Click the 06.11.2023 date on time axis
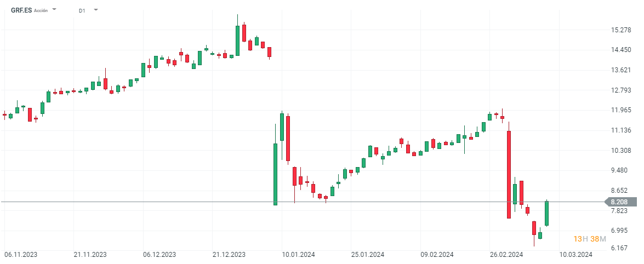Viewport: 644px width, 264px height. (x=20, y=255)
